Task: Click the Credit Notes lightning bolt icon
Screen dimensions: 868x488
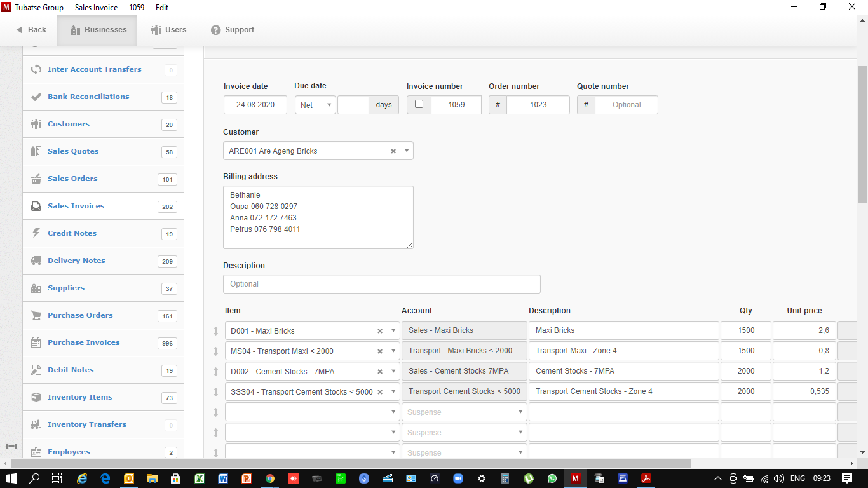Action: pyautogui.click(x=36, y=233)
